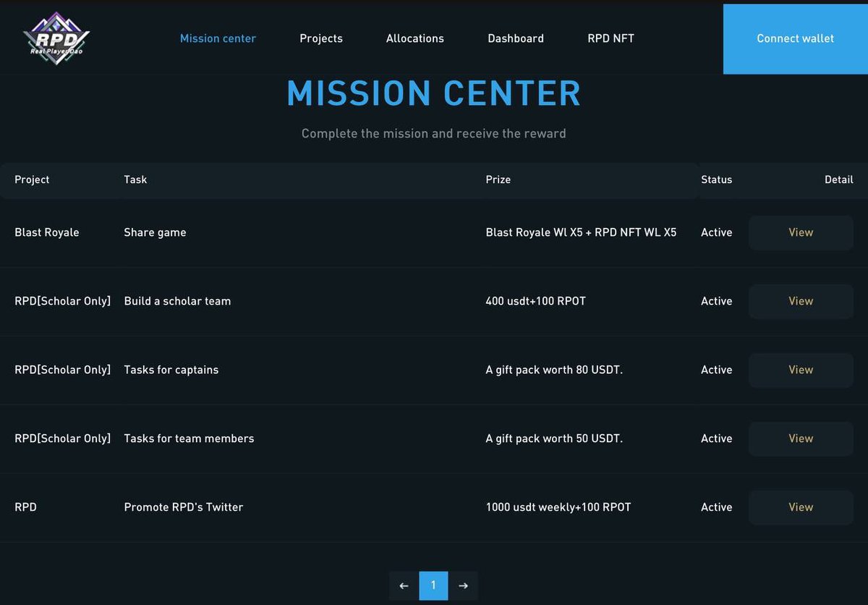868x605 pixels.
Task: Click the Active status in Blast Royale row
Action: coord(717,232)
